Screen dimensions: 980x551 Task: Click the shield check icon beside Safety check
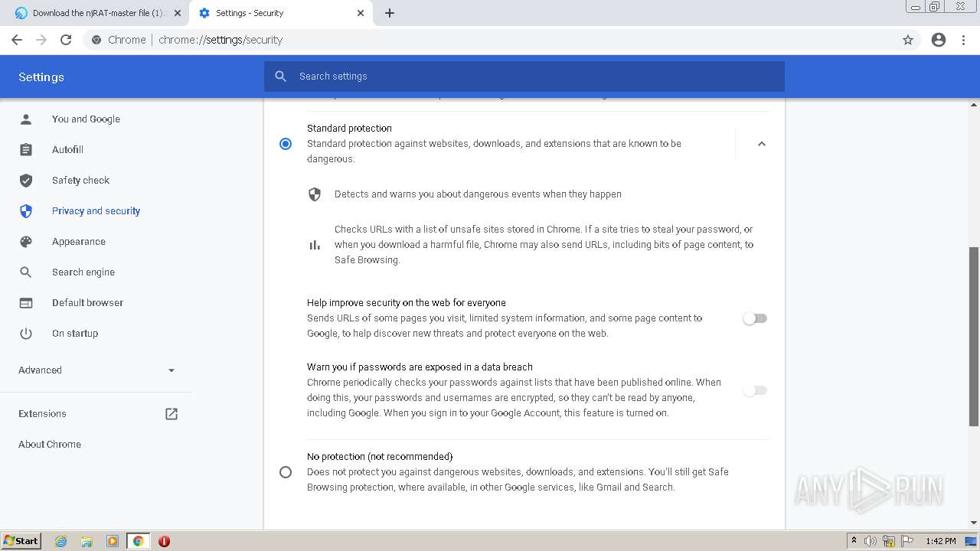click(x=26, y=180)
